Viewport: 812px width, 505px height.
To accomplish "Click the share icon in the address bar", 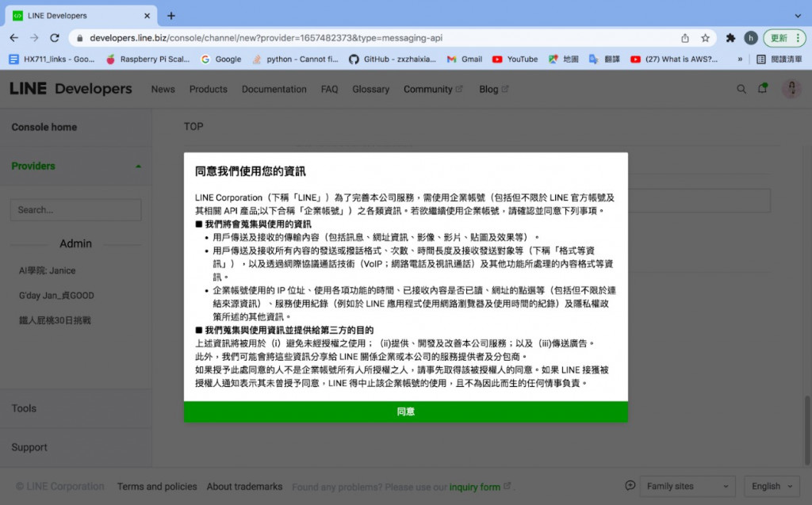I will coord(685,38).
